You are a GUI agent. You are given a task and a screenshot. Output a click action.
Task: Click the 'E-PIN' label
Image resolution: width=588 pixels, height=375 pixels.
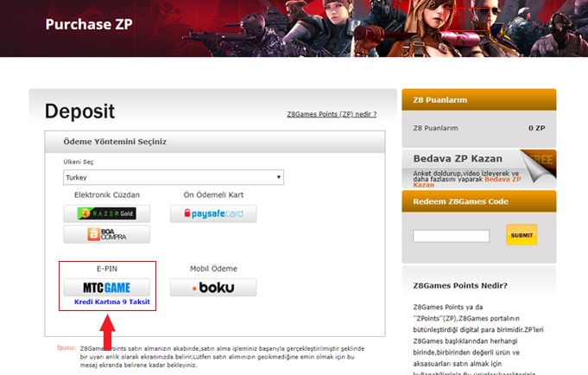pos(107,269)
